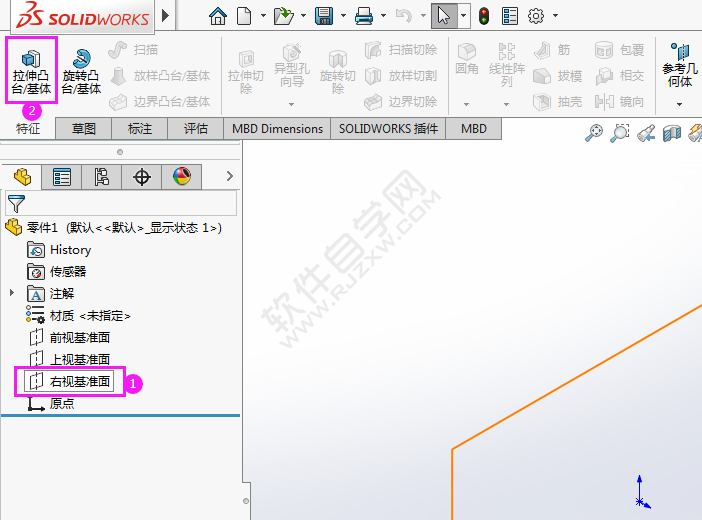This screenshot has width=702, height=520.
Task: Expand the SOLIDWORKS menu arrow
Action: (x=166, y=16)
